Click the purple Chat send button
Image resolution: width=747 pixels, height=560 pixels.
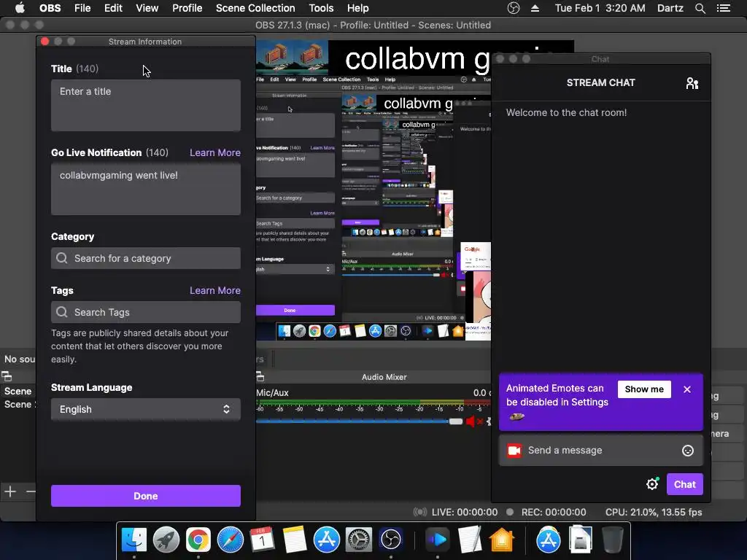point(684,484)
